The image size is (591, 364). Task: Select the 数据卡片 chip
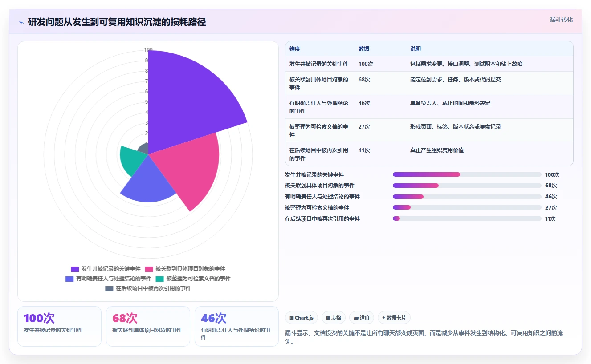[x=394, y=318]
